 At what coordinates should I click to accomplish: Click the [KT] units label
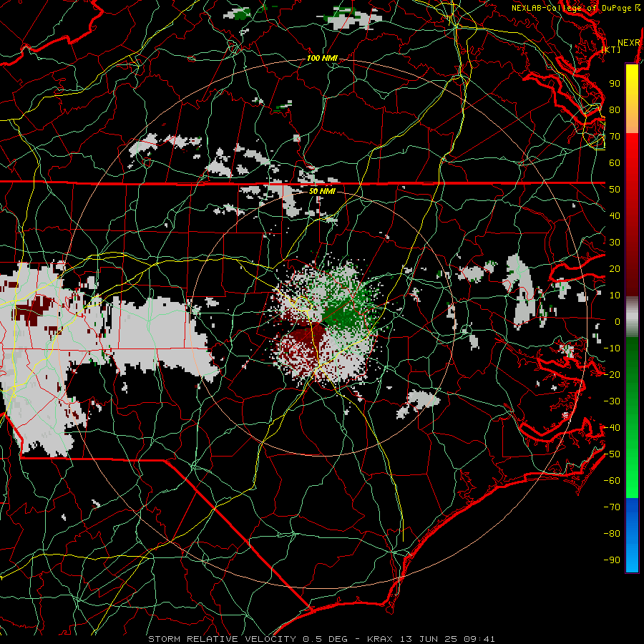611,49
